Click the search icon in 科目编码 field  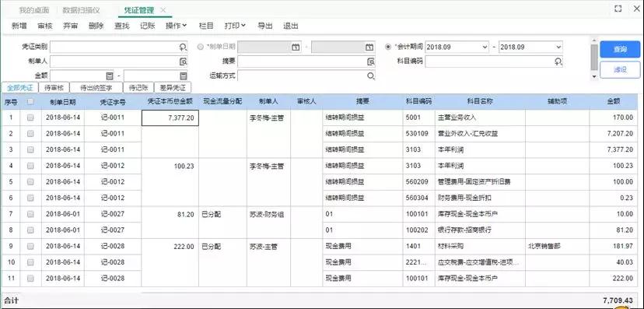pos(558,61)
